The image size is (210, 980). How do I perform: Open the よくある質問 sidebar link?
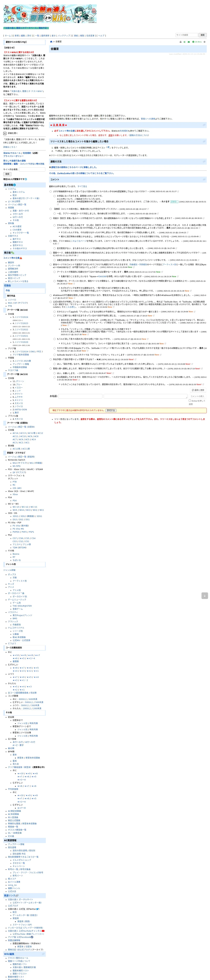(x=14, y=202)
